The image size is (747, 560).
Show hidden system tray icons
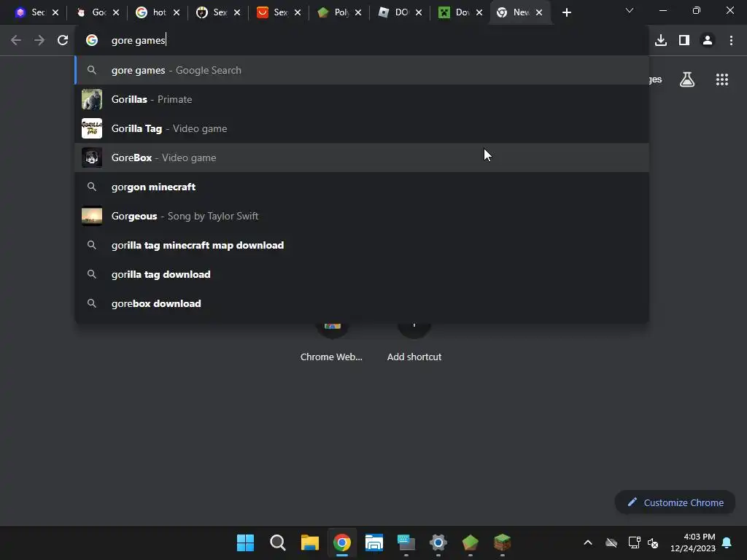click(588, 542)
